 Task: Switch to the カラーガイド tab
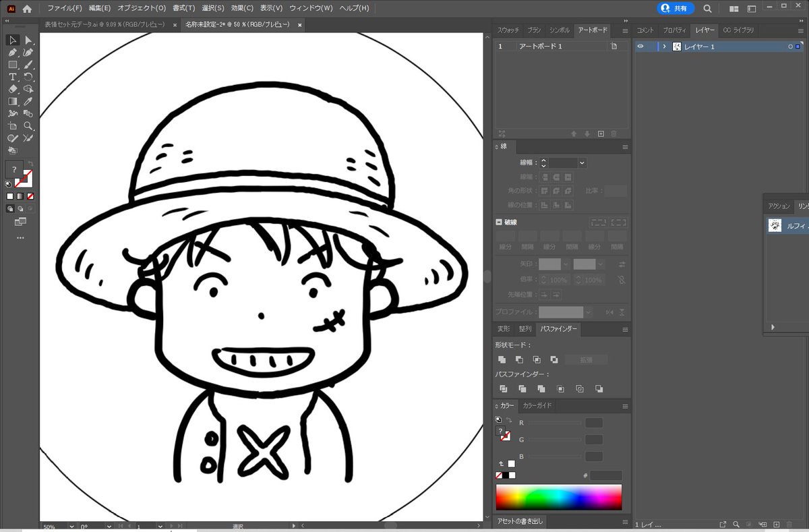537,406
